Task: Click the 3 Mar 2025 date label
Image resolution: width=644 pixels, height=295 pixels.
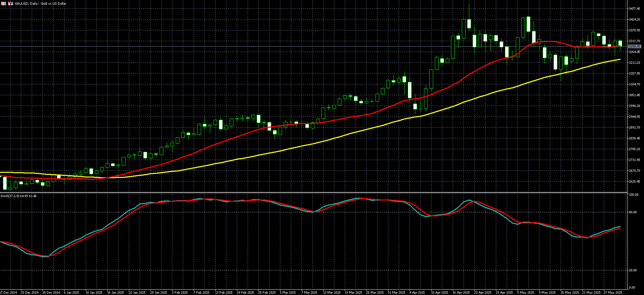Action: [x=287, y=293]
